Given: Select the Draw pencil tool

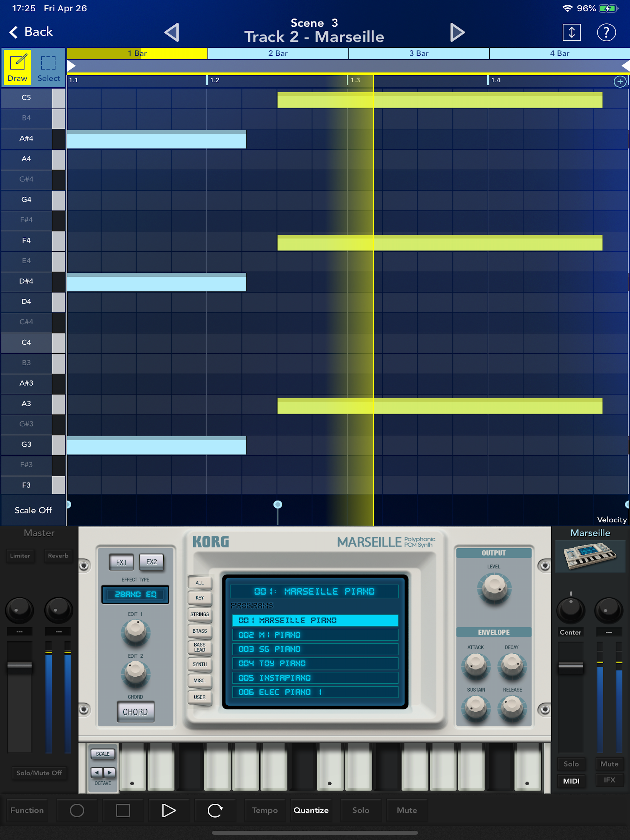Looking at the screenshot, I should [17, 67].
